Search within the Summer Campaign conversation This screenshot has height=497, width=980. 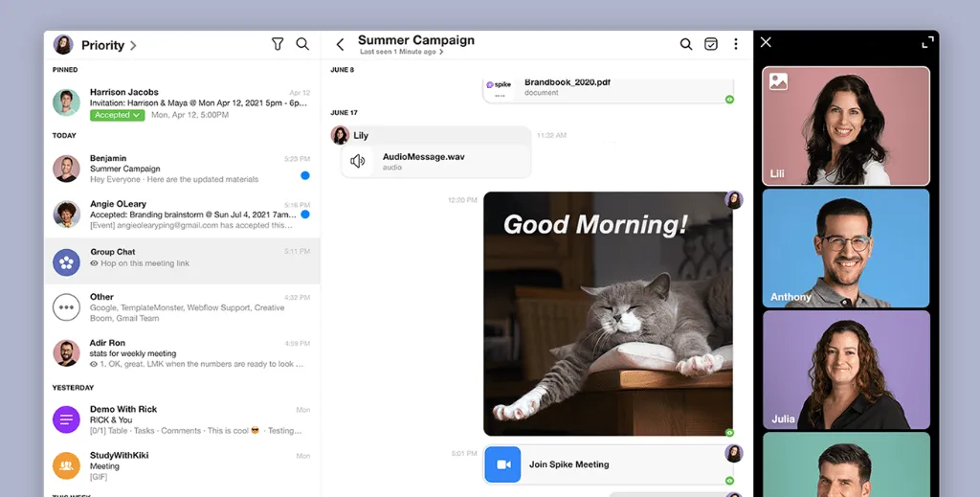[685, 44]
